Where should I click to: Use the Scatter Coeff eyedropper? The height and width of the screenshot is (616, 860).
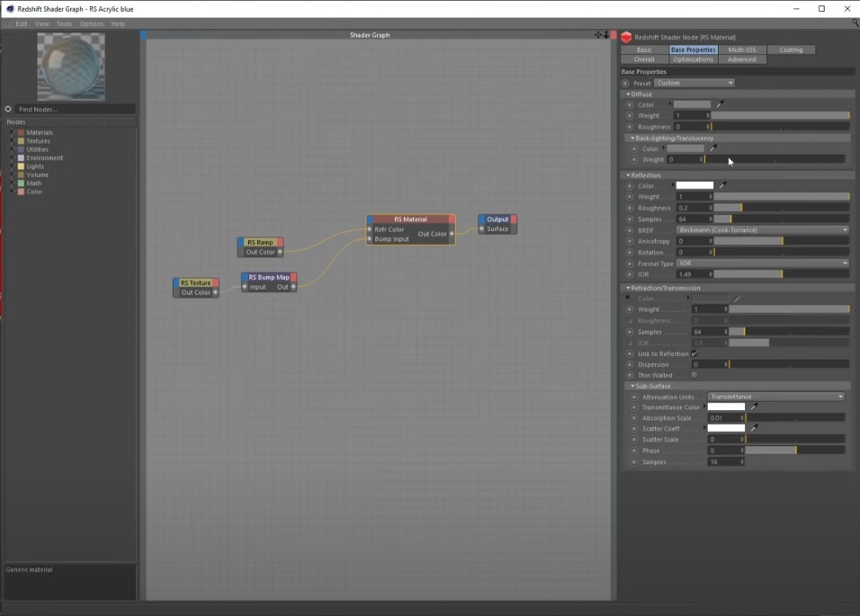click(x=754, y=428)
